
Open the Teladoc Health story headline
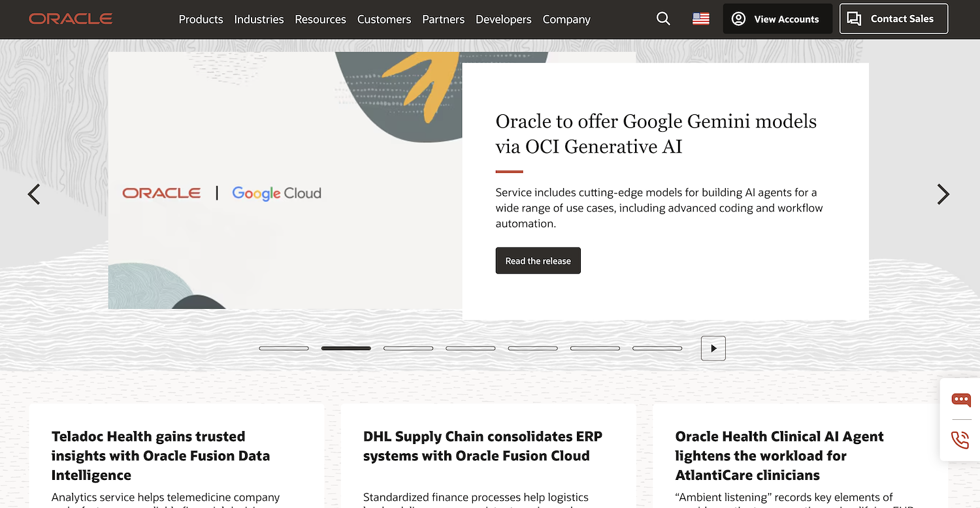[161, 456]
